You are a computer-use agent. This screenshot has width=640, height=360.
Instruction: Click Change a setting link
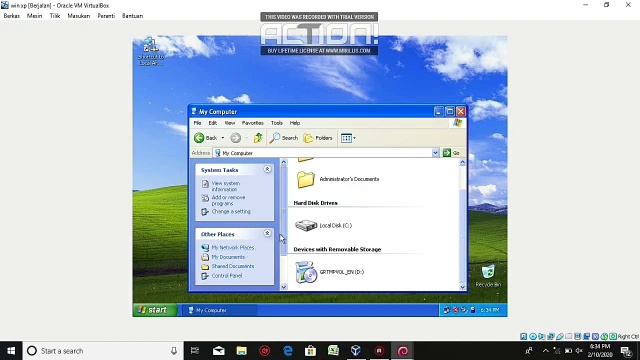tap(231, 211)
